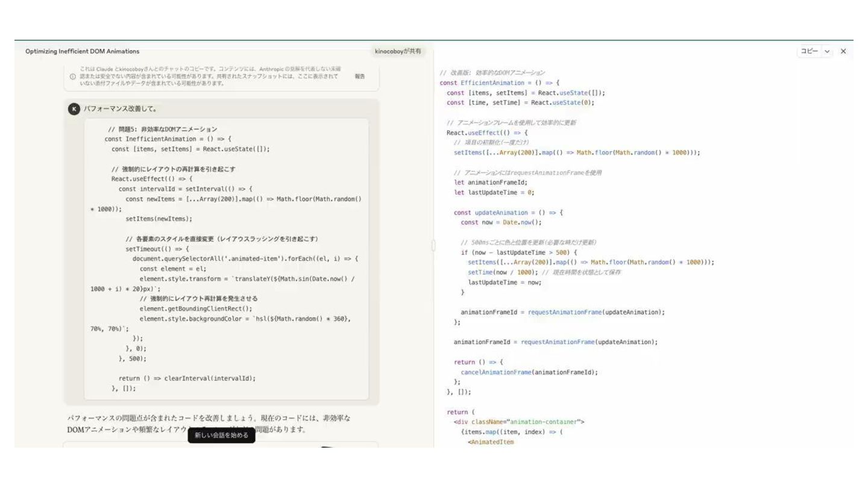Click the Optimizing Inefficient DOM Animations title

[x=82, y=52]
